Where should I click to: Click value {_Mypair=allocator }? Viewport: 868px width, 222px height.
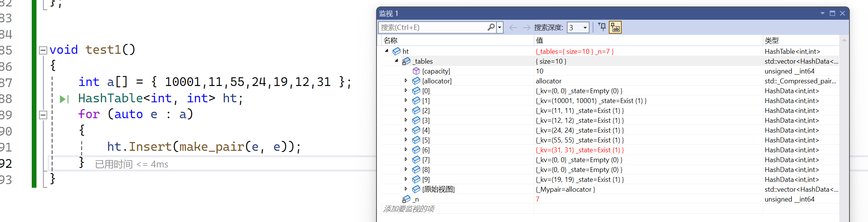[565, 189]
